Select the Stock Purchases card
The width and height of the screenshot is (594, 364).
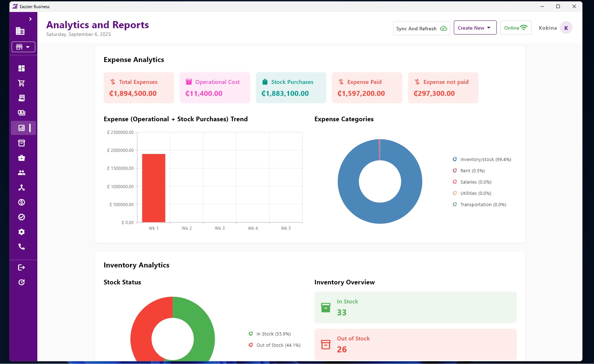[291, 88]
